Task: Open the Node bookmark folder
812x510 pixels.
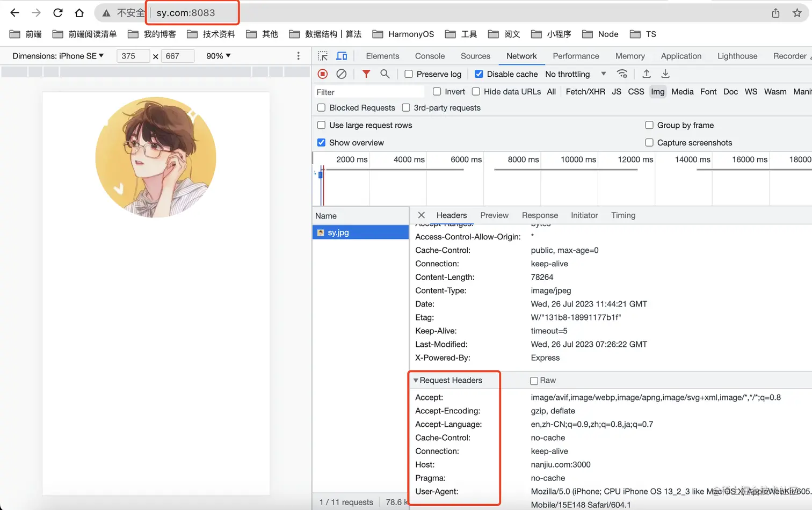Action: [x=600, y=34]
